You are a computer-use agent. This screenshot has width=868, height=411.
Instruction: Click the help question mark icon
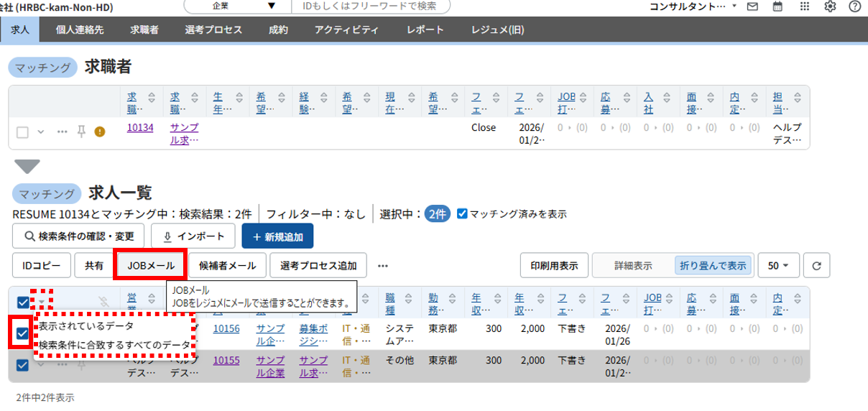854,6
